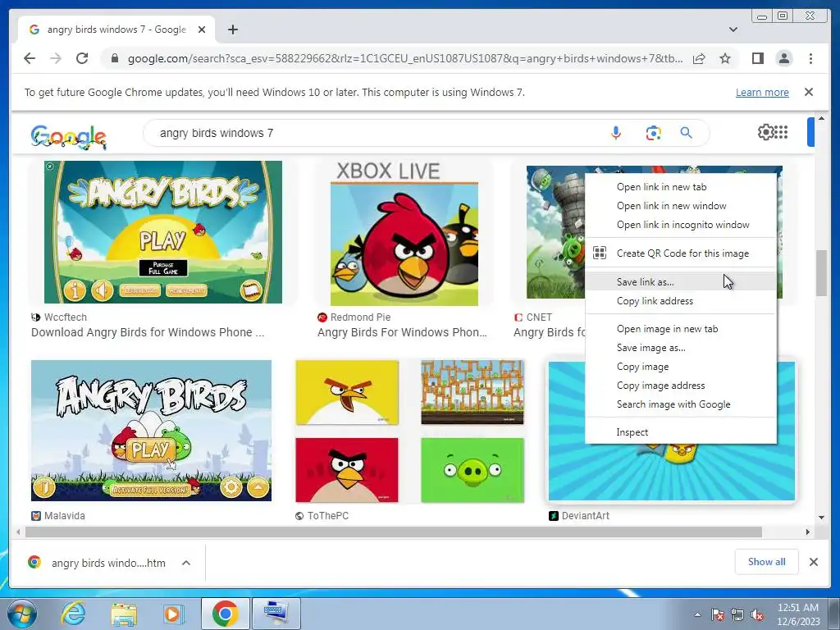Screen dimensions: 840x630
Task: Click the Action Center flag tray icon
Action: [718, 615]
